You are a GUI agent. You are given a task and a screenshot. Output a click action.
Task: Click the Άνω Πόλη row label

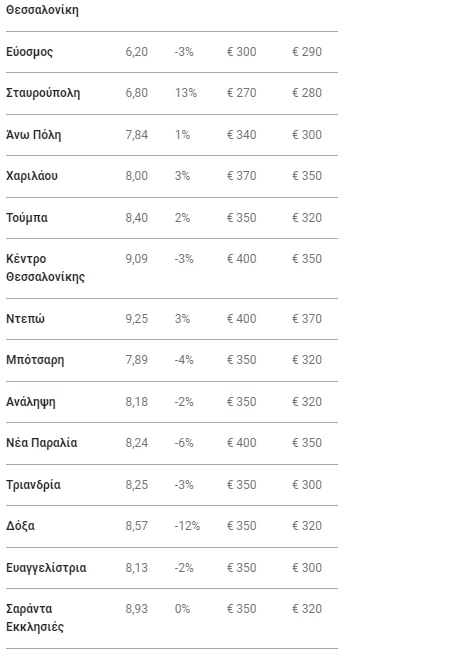(x=34, y=135)
